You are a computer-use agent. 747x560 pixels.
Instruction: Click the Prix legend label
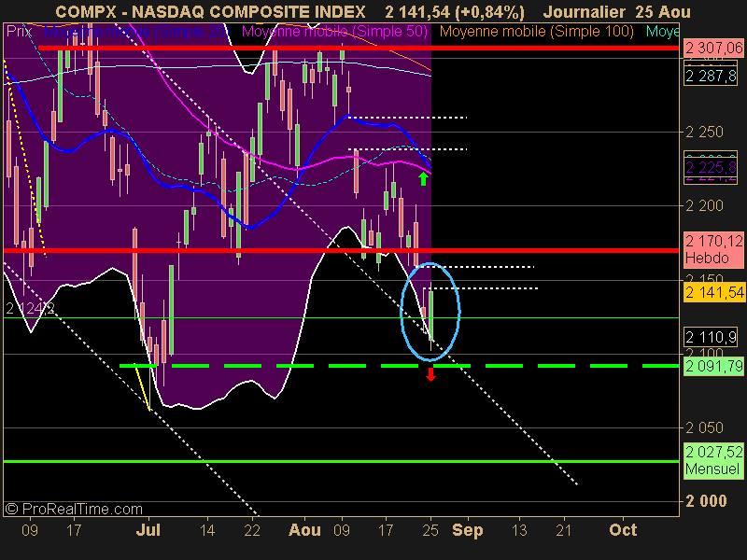[x=19, y=32]
